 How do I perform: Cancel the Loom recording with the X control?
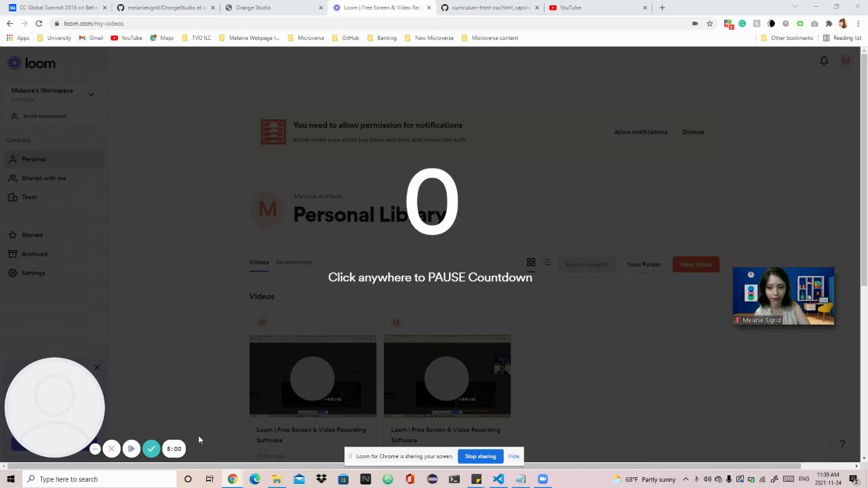[111, 449]
